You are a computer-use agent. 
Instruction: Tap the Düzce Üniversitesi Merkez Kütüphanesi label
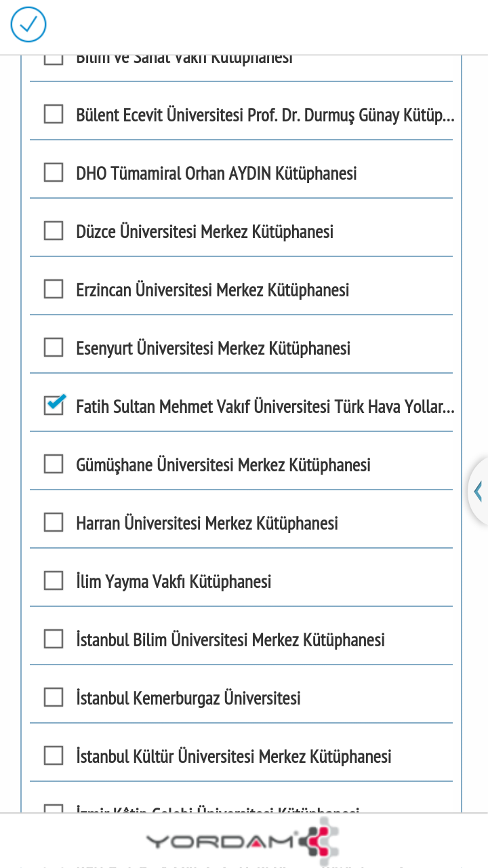coord(205,232)
